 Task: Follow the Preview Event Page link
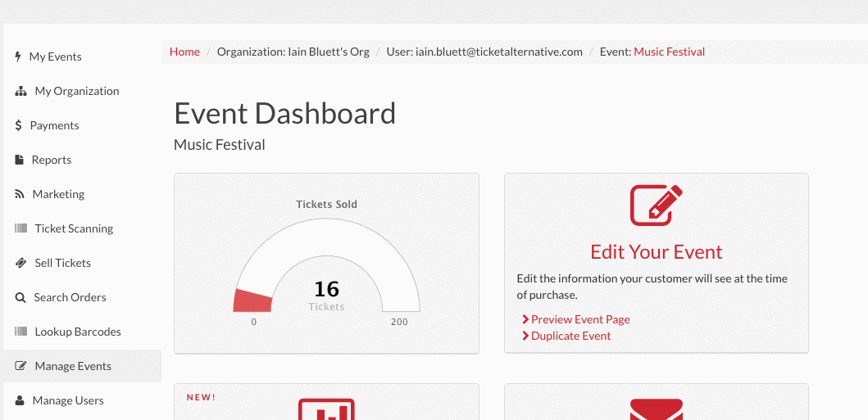tap(580, 319)
